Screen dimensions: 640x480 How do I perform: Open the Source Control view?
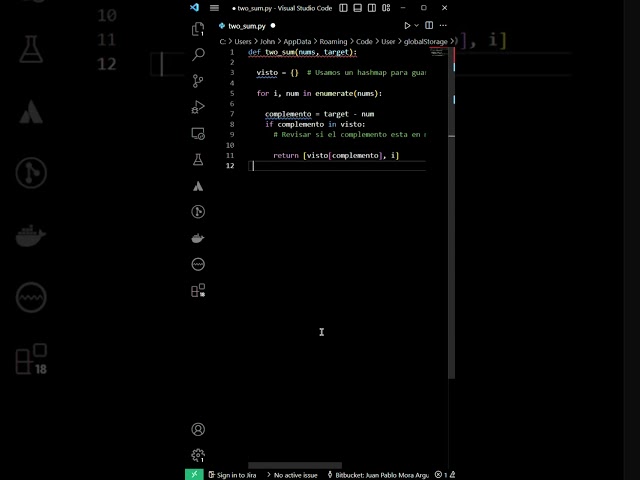(198, 81)
